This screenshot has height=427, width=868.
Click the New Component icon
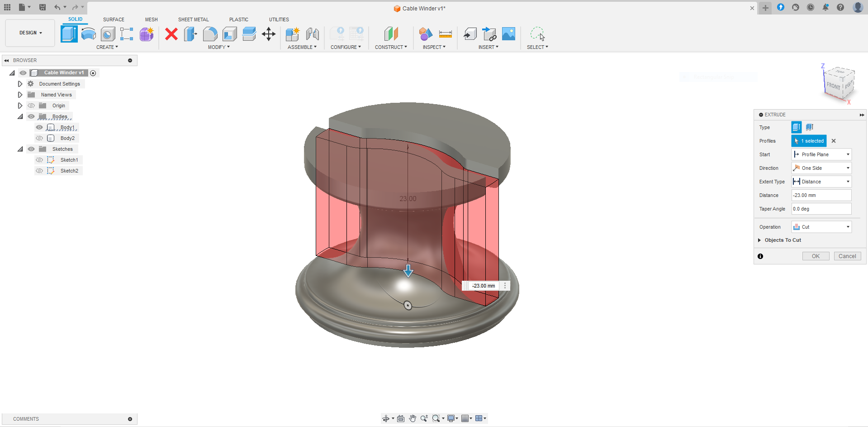[x=293, y=34]
